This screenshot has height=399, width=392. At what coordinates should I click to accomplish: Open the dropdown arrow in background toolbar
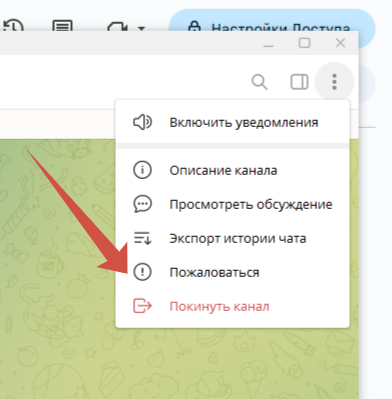pyautogui.click(x=141, y=28)
